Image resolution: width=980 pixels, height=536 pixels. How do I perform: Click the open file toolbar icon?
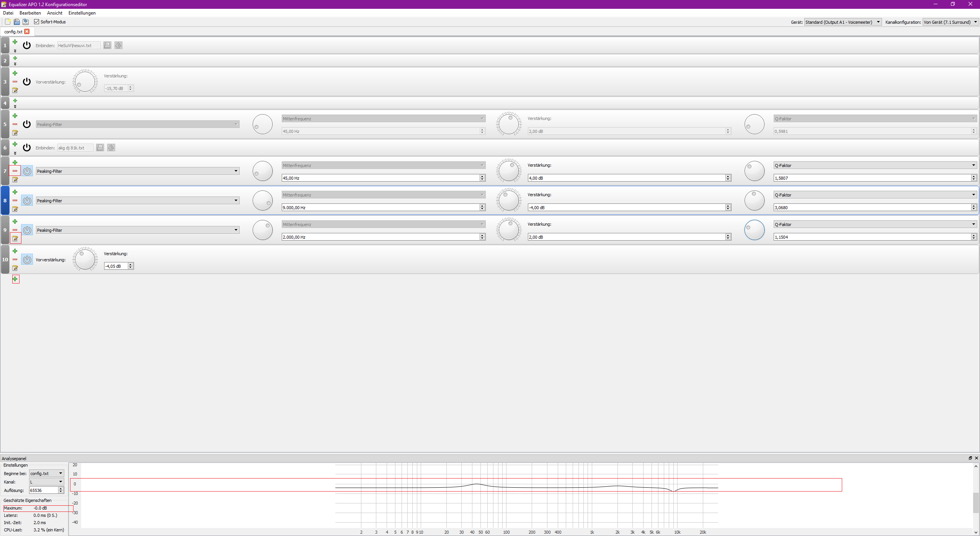(x=16, y=22)
